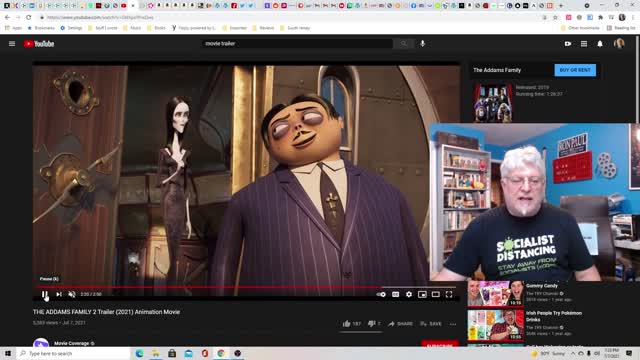
Task: Click the SHARE button under the video
Action: click(x=400, y=324)
